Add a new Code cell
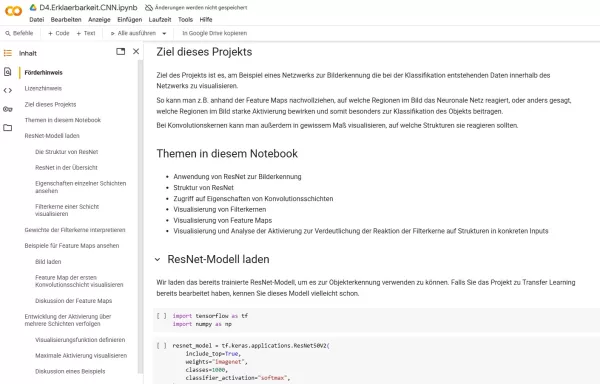 pyautogui.click(x=59, y=33)
